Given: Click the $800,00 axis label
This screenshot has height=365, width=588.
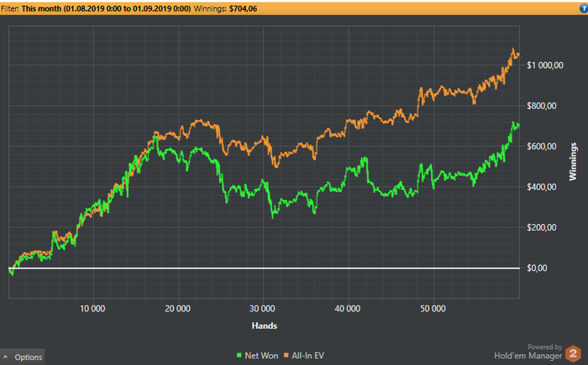Looking at the screenshot, I should pyautogui.click(x=542, y=106).
